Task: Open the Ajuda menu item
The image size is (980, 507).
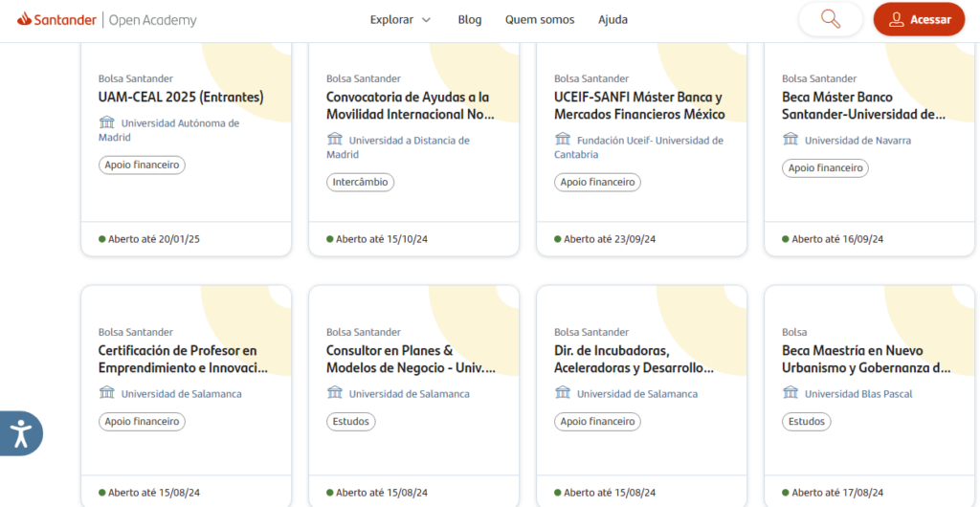Action: 613,20
